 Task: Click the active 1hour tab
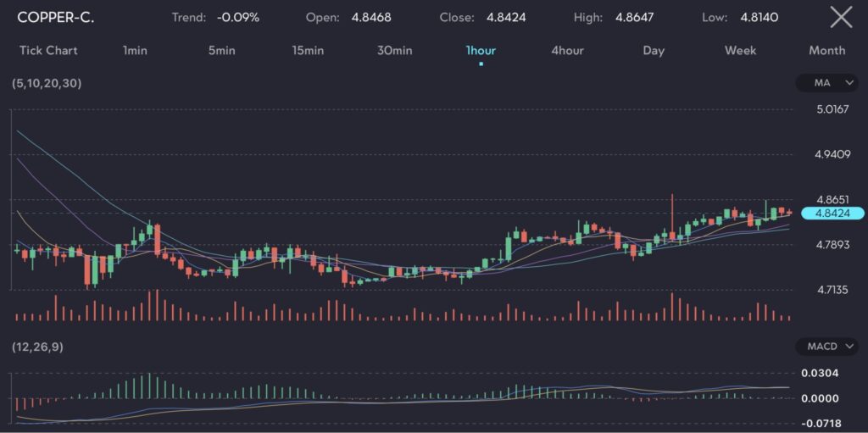481,51
